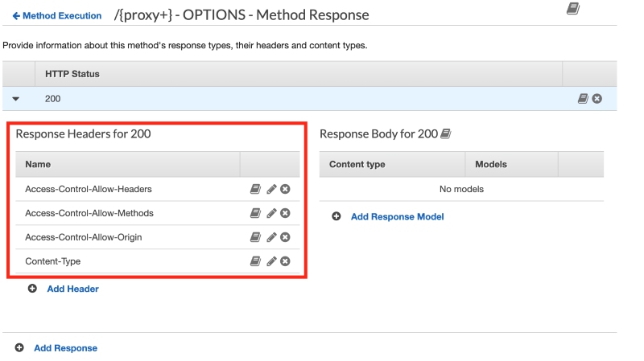This screenshot has width=644, height=361.
Task: Select the 200 status code text
Action: point(52,99)
